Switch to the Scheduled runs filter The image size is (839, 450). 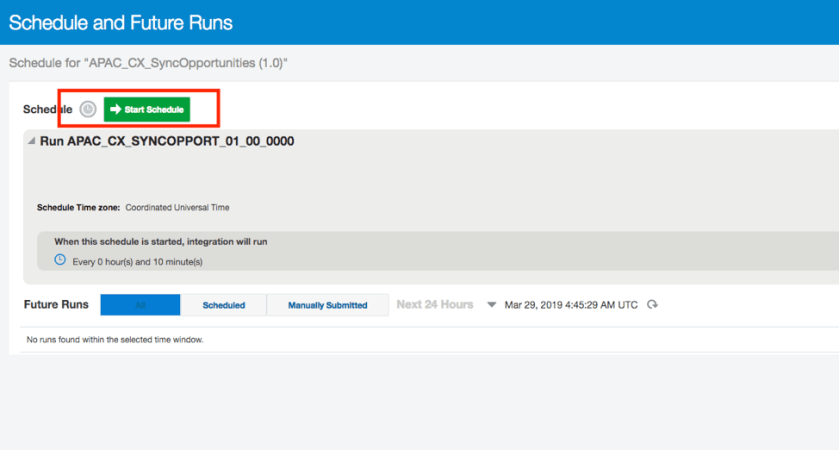223,305
